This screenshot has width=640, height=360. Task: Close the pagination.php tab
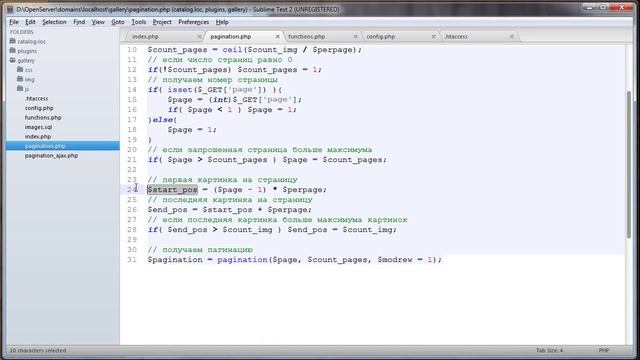[x=278, y=37]
